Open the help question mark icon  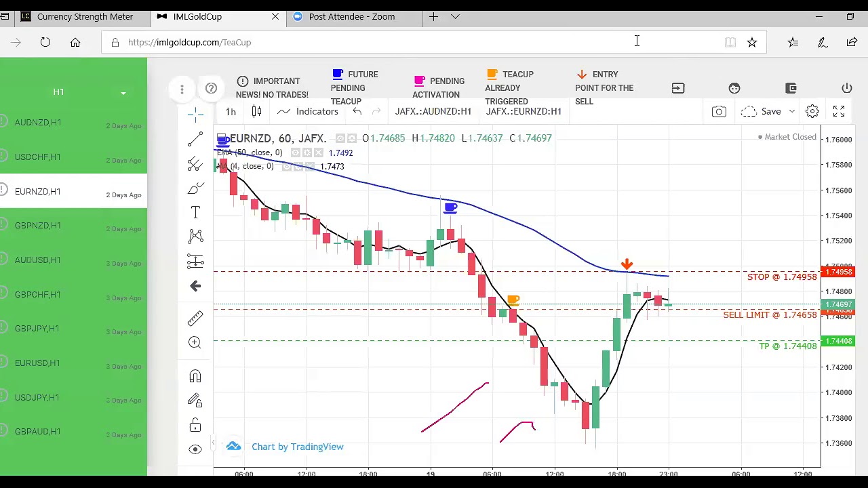pyautogui.click(x=211, y=88)
